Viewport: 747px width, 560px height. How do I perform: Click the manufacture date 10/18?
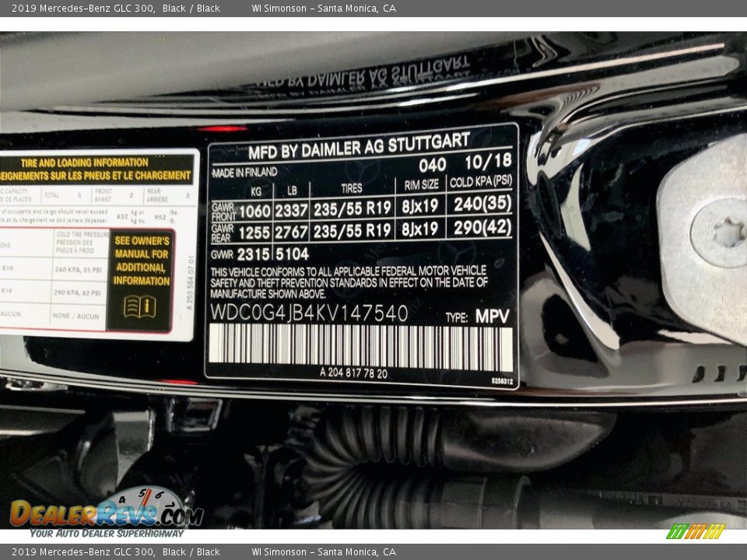488,161
